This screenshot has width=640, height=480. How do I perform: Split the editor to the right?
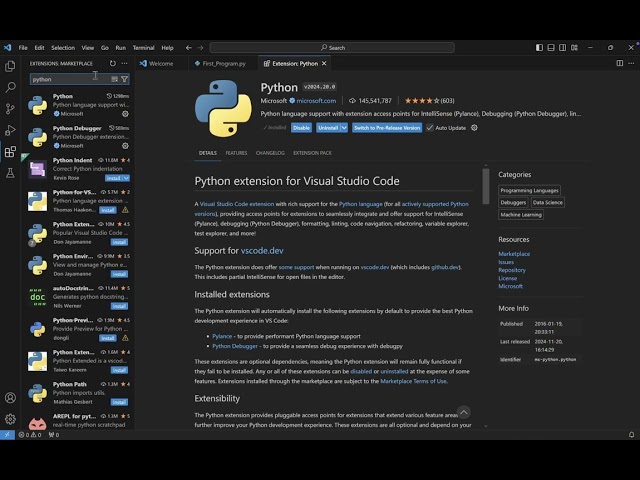(x=620, y=63)
